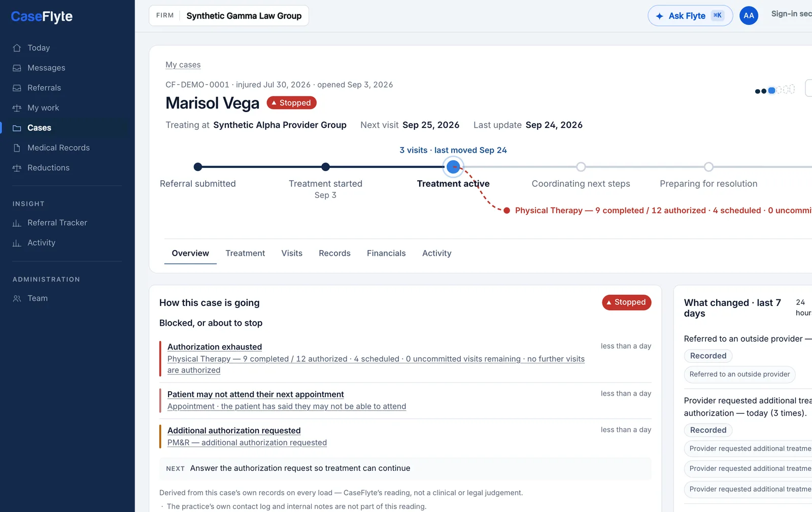Image resolution: width=812 pixels, height=512 pixels.
Task: Click the Reductions scales icon
Action: [17, 168]
